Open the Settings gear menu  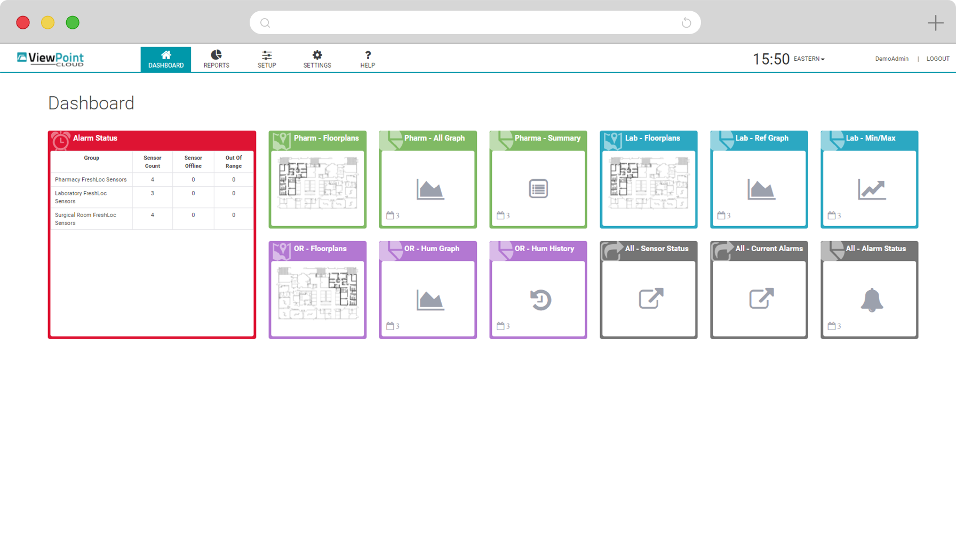pyautogui.click(x=317, y=59)
